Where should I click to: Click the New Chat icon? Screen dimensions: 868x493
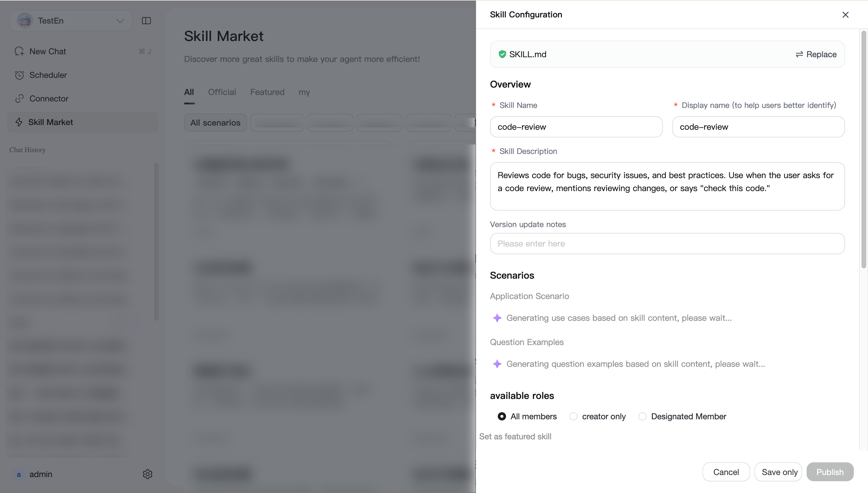pos(19,51)
